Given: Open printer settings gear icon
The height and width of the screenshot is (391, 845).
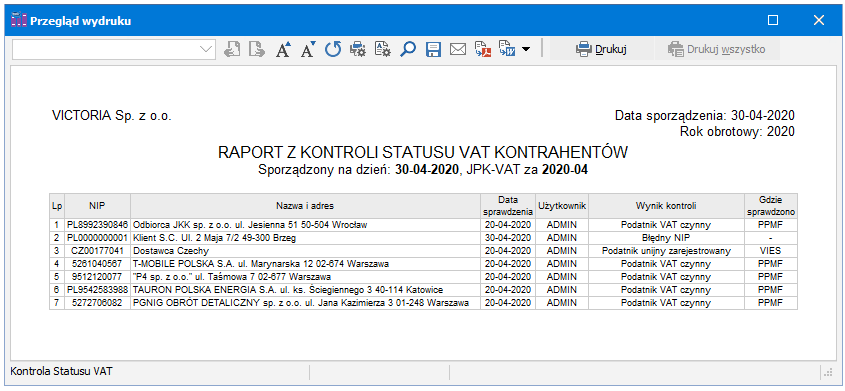Looking at the screenshot, I should [358, 50].
